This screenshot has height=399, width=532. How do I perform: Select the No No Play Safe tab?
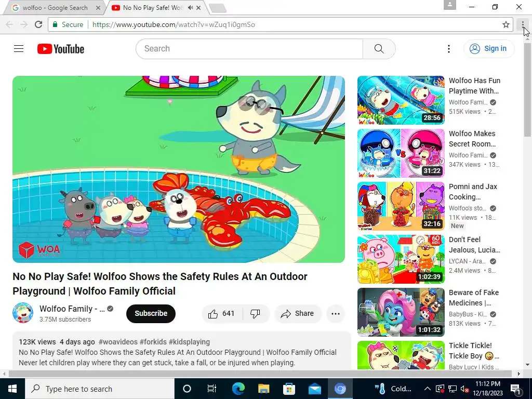152,7
